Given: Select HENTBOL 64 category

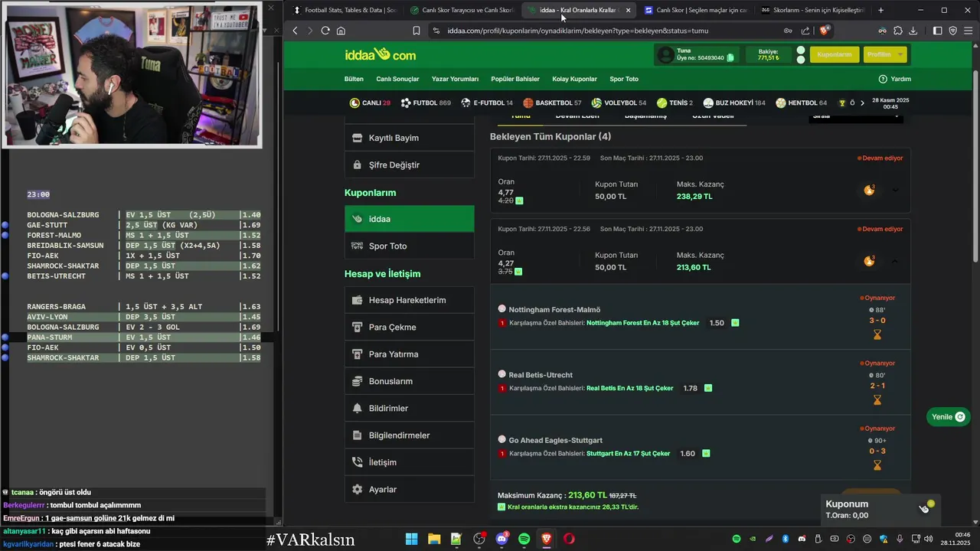Looking at the screenshot, I should coord(801,103).
